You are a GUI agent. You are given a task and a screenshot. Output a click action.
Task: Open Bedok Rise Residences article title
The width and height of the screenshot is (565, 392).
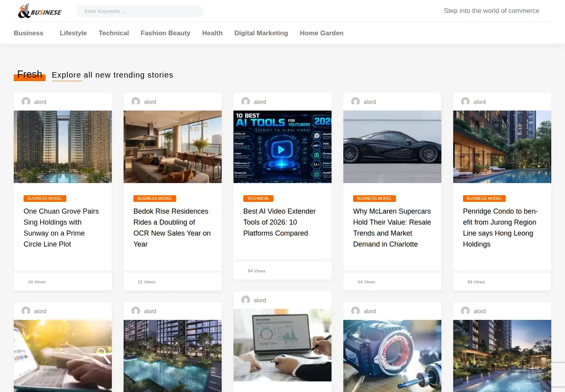[x=172, y=228]
